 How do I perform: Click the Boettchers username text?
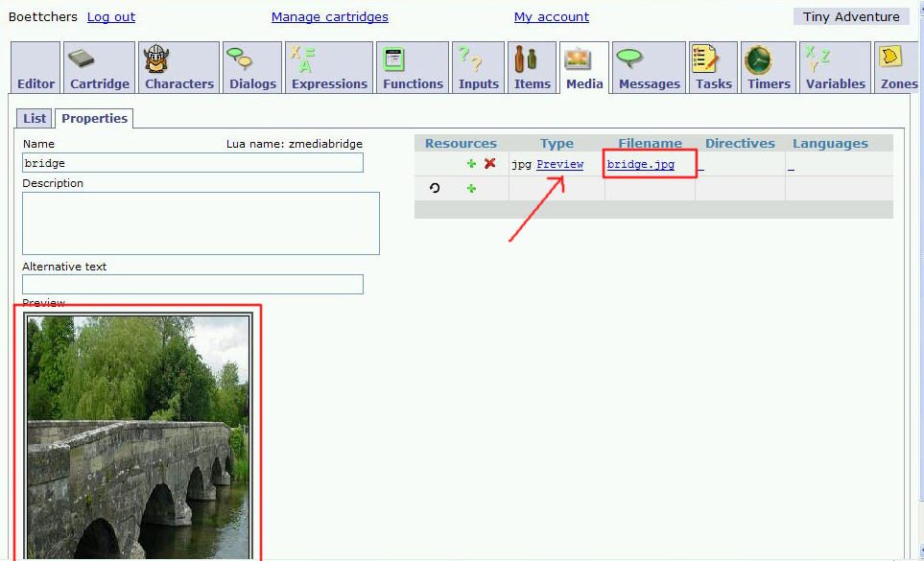point(43,17)
